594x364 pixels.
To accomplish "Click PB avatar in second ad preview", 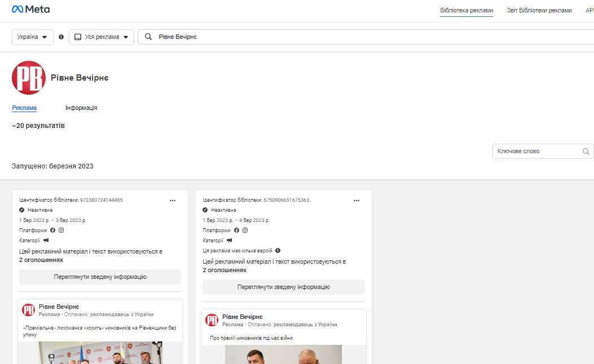I will coord(212,320).
